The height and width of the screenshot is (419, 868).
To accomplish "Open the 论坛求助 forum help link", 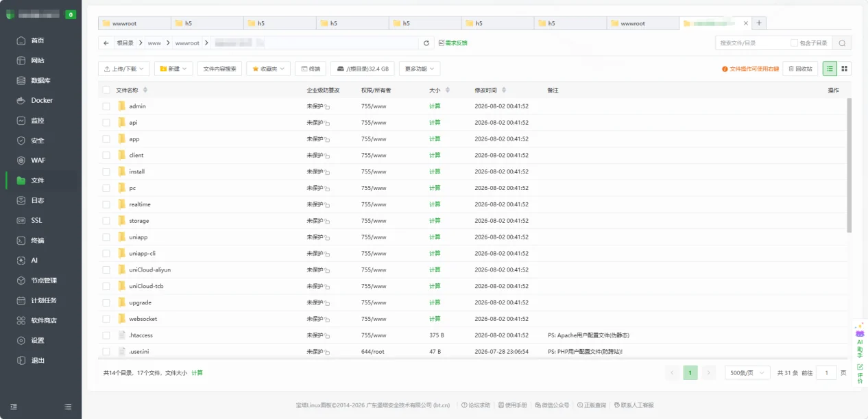I will (476, 405).
